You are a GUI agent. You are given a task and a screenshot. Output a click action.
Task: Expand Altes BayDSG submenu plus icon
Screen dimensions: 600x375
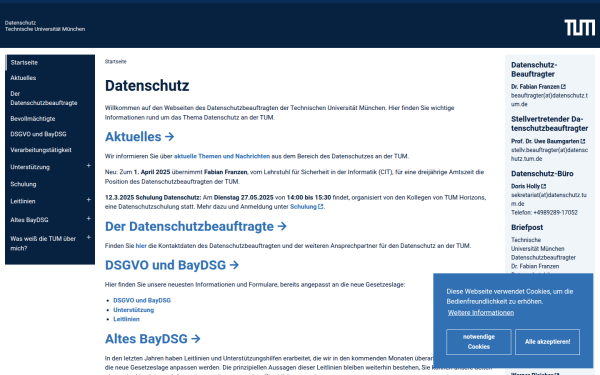coord(88,218)
